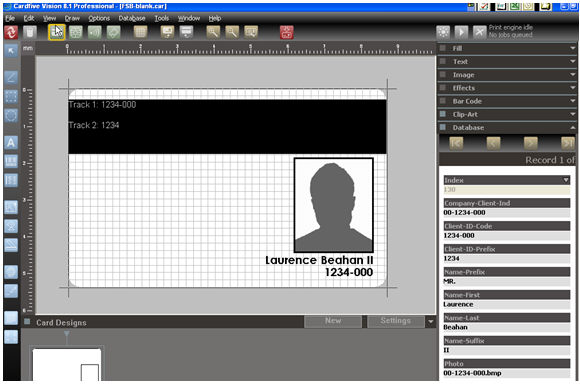The width and height of the screenshot is (580, 386).
Task: Click the zoom-to-fit magnifier icon
Action: click(x=251, y=33)
